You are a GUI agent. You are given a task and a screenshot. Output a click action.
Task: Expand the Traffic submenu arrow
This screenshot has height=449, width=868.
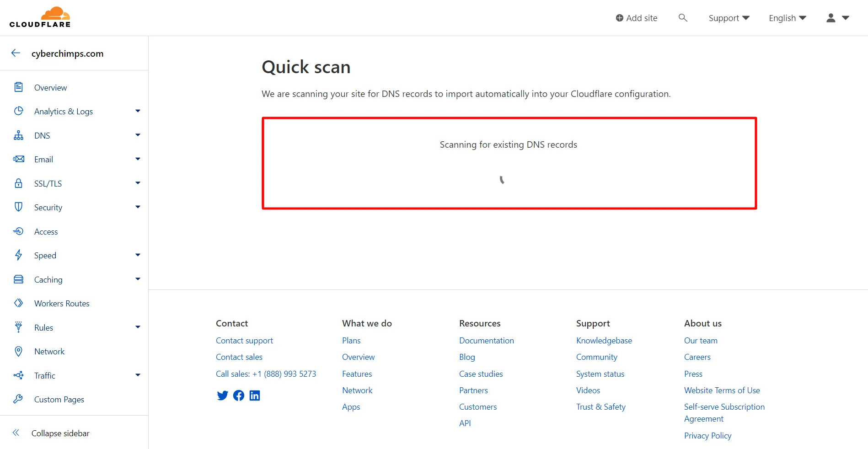click(138, 375)
